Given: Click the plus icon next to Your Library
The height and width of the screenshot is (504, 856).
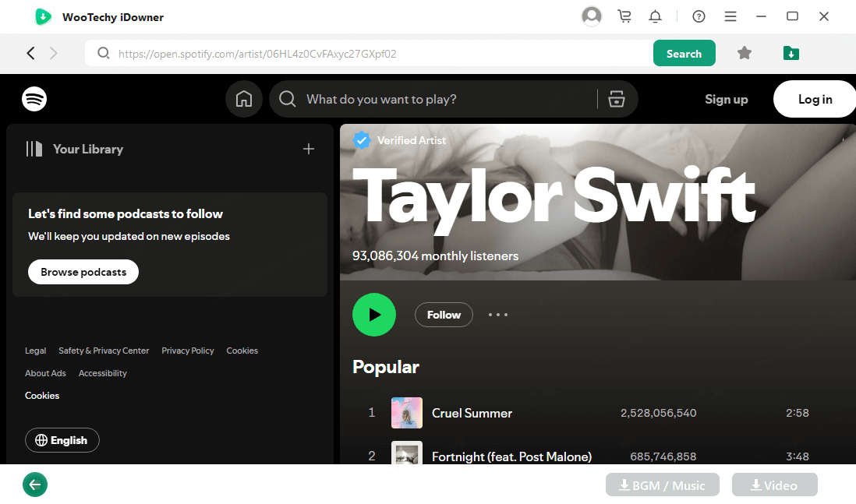Looking at the screenshot, I should (308, 149).
